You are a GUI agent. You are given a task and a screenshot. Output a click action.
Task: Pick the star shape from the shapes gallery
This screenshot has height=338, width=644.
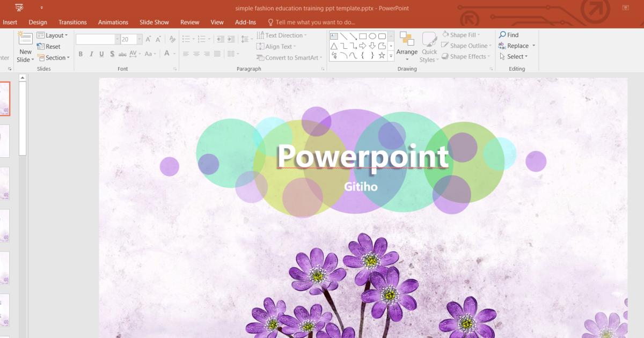[382, 54]
